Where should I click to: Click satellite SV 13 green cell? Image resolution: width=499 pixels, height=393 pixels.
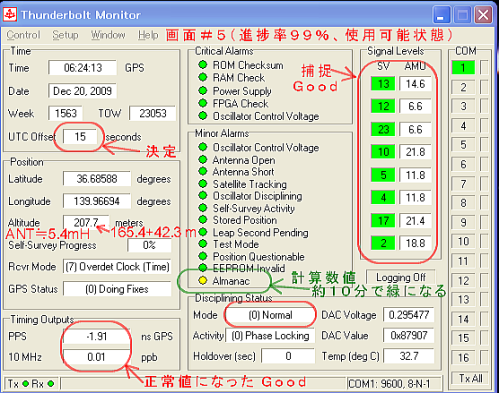(383, 84)
